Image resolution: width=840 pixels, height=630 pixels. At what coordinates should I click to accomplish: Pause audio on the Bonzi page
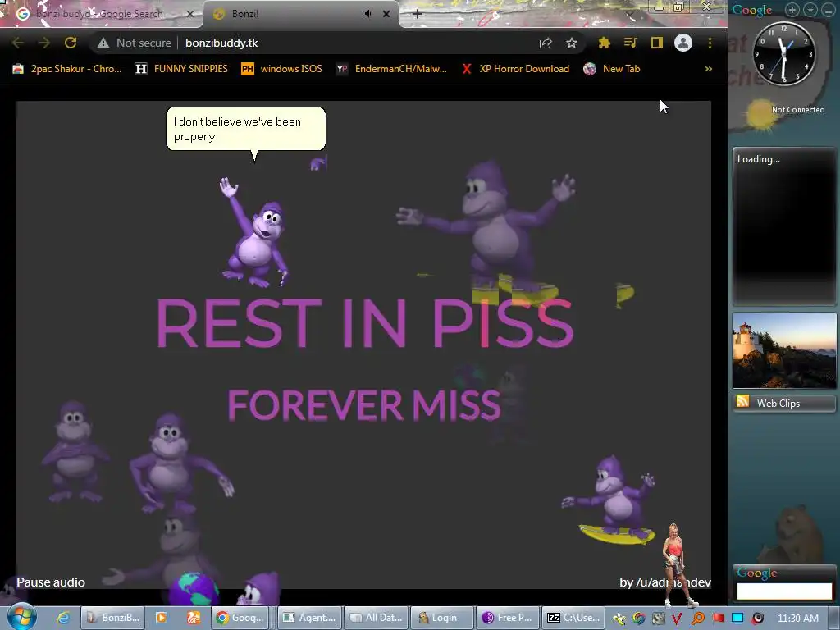click(x=51, y=582)
